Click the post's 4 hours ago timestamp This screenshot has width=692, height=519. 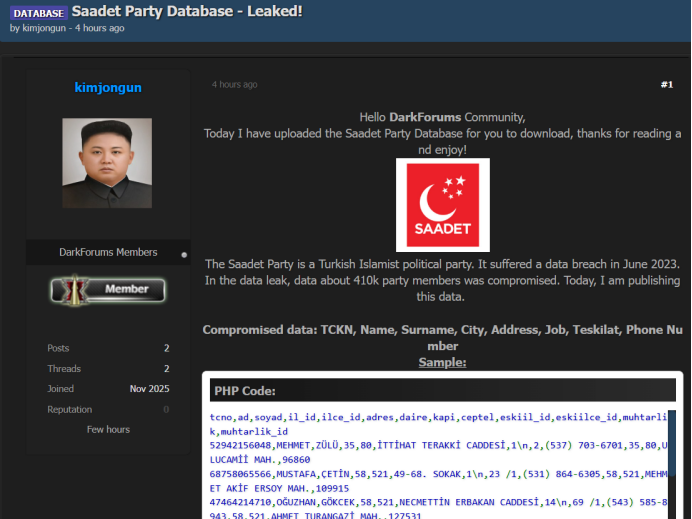click(x=234, y=85)
